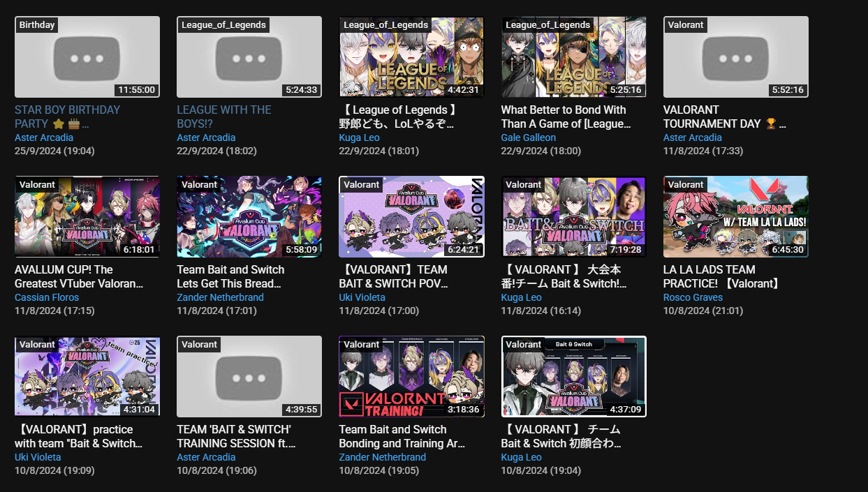Screen dimensions: 868x492
Task: Open VALORANT TOURNAMENT DAY placeholder thumbnail
Action: (736, 57)
